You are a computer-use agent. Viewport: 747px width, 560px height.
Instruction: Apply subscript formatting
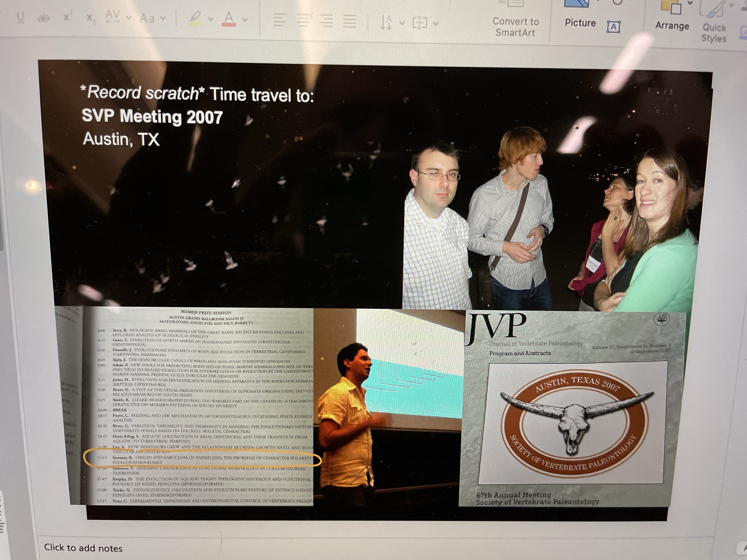coord(90,18)
